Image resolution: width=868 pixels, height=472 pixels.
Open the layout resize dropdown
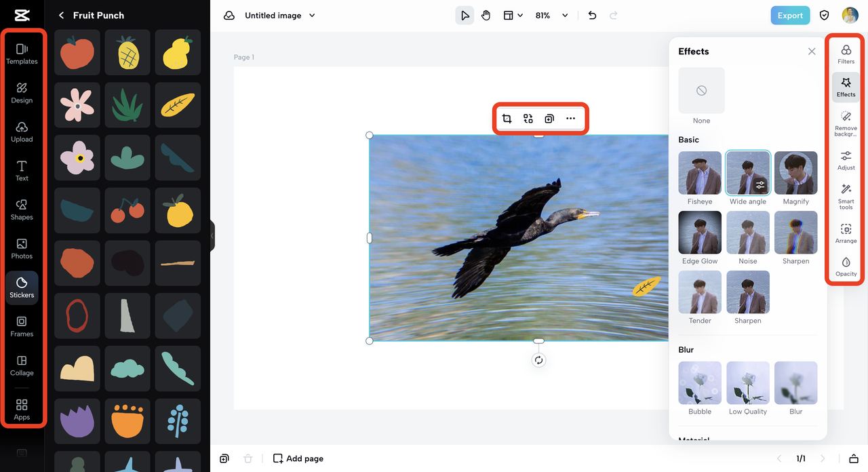[x=513, y=16]
